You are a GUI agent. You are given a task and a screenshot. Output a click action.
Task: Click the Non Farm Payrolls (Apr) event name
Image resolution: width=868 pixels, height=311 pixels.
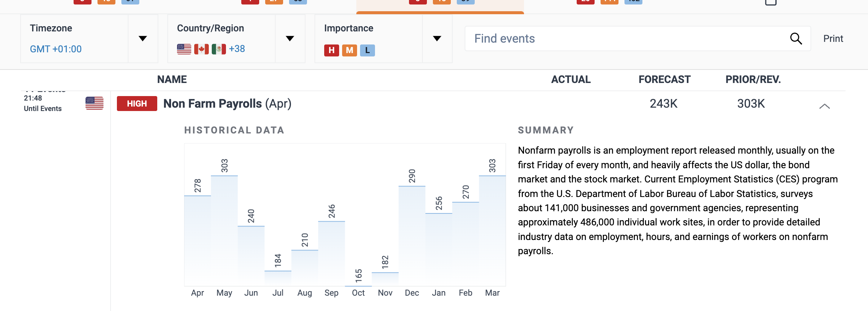(227, 104)
